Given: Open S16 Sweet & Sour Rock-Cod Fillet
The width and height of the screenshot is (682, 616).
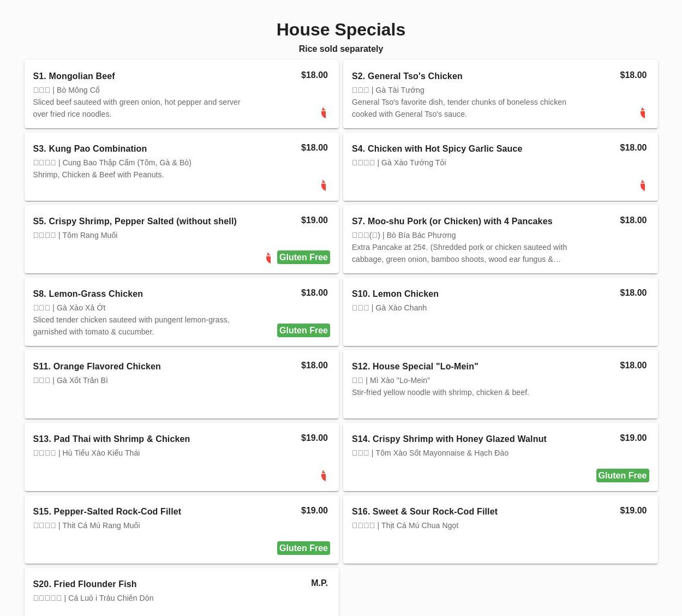Looking at the screenshot, I should click(x=424, y=511).
